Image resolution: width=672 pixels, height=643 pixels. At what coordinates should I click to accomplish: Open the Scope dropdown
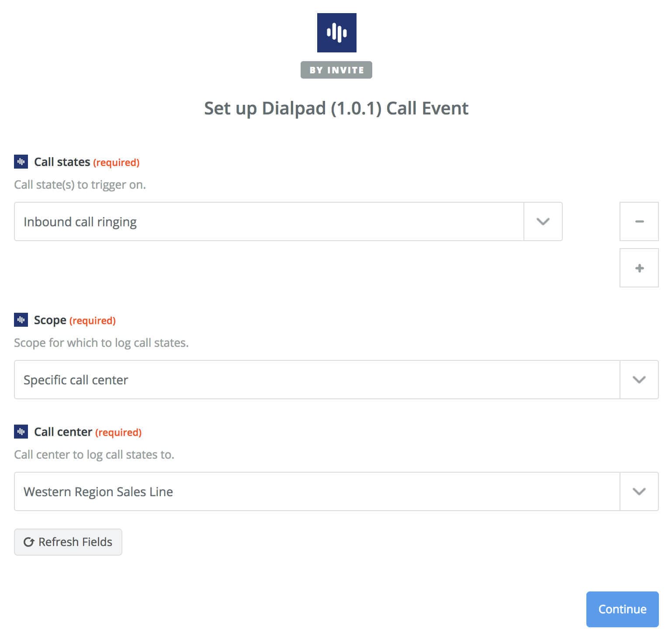638,380
